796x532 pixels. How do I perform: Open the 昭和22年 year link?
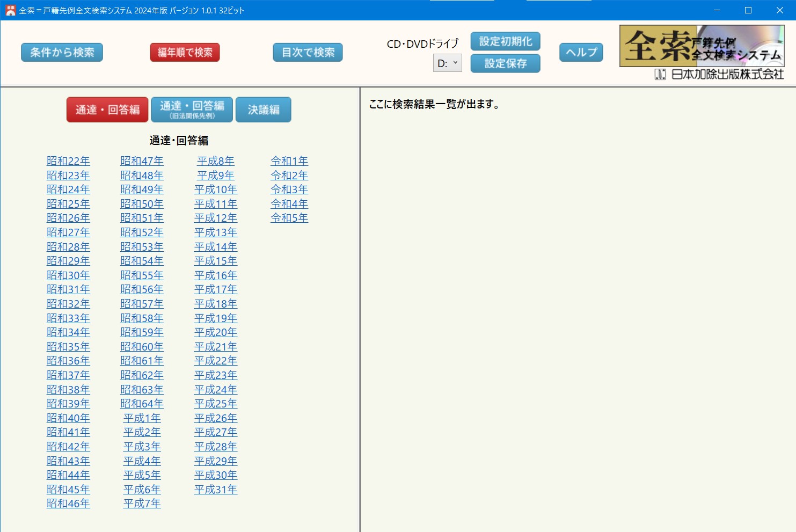68,161
